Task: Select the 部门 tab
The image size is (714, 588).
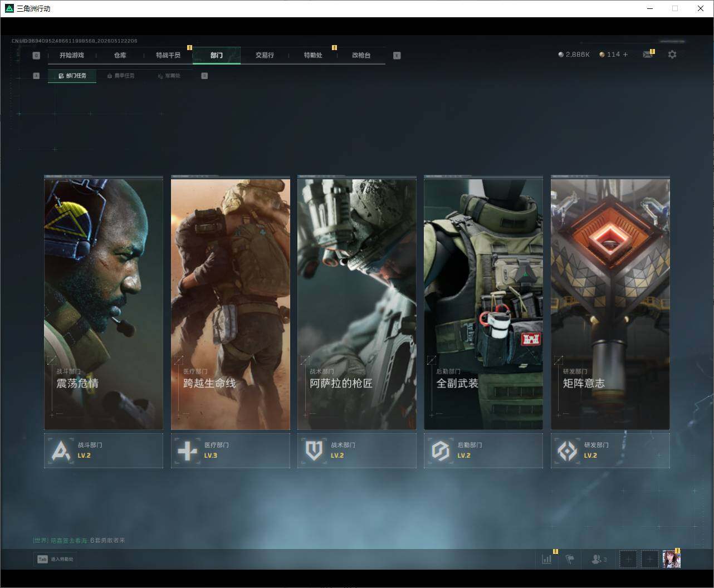Action: 217,55
